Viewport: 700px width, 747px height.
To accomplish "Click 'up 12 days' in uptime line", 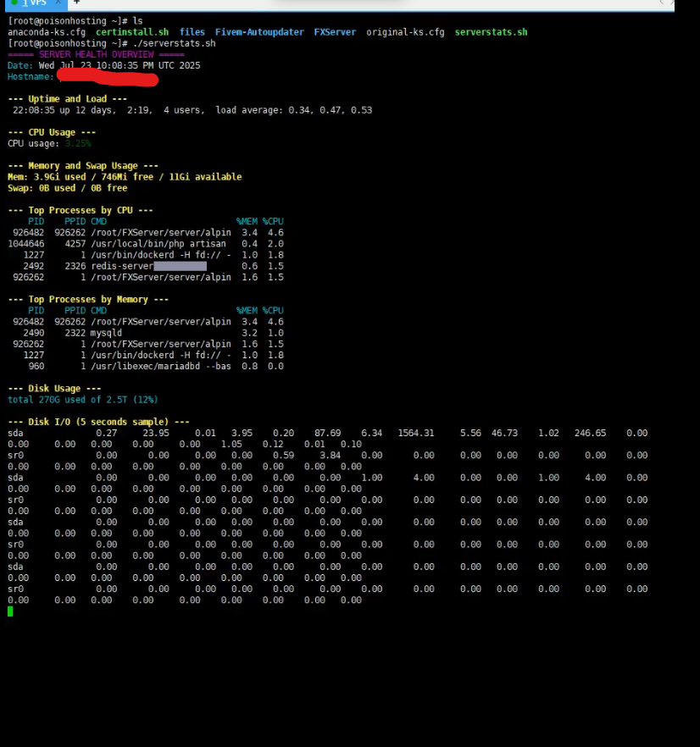I will 87,110.
